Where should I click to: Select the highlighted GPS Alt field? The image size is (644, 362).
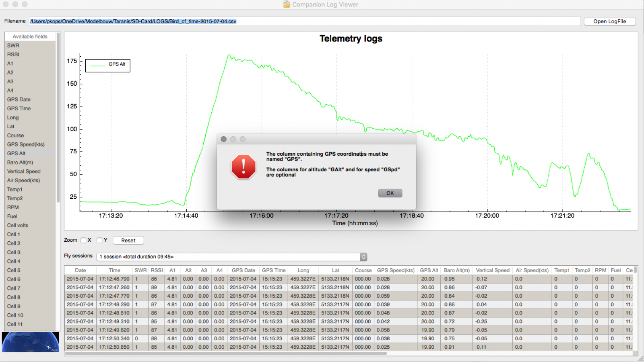(30, 153)
